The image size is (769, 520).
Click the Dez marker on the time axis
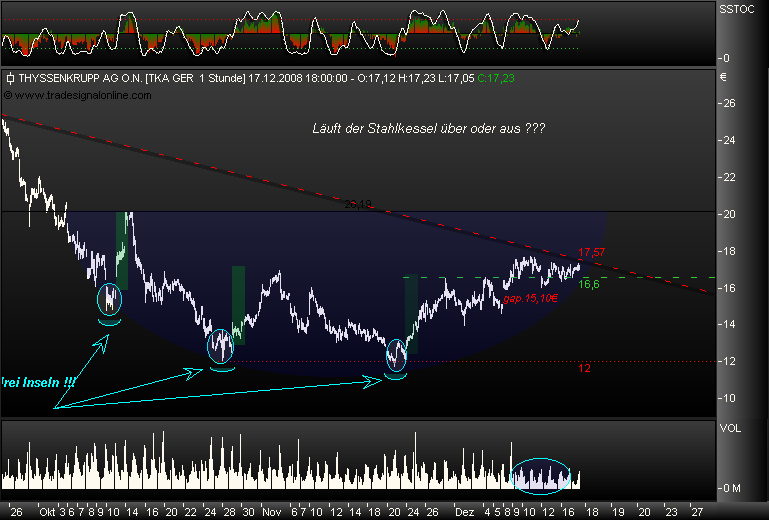pos(464,512)
